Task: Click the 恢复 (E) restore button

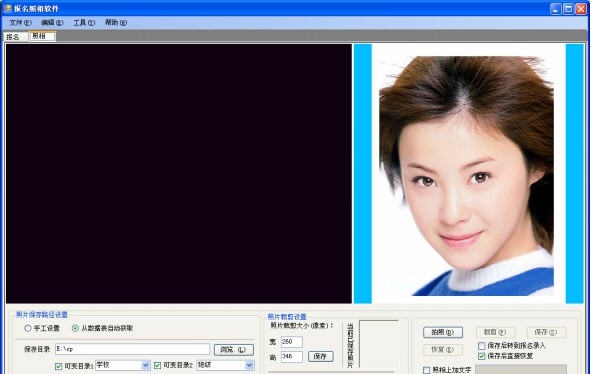Action: click(442, 349)
